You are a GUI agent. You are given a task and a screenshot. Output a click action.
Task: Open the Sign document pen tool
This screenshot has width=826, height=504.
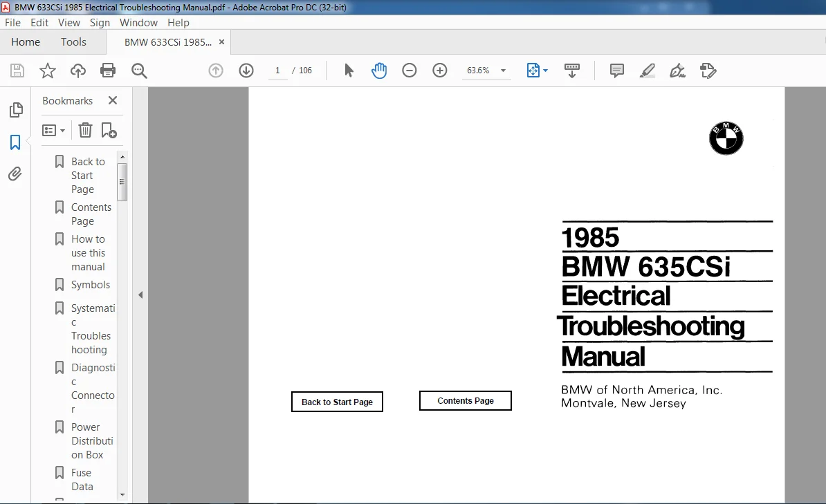click(x=677, y=71)
